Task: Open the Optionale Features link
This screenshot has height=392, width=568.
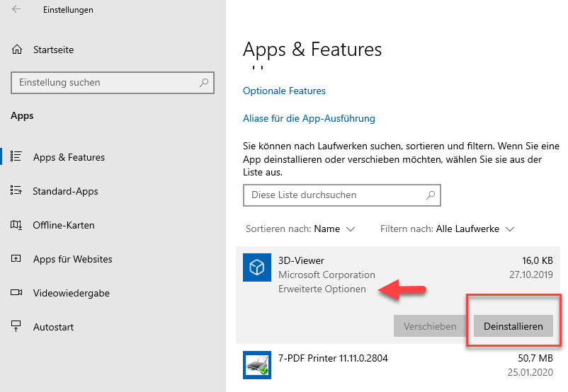Action: (284, 91)
